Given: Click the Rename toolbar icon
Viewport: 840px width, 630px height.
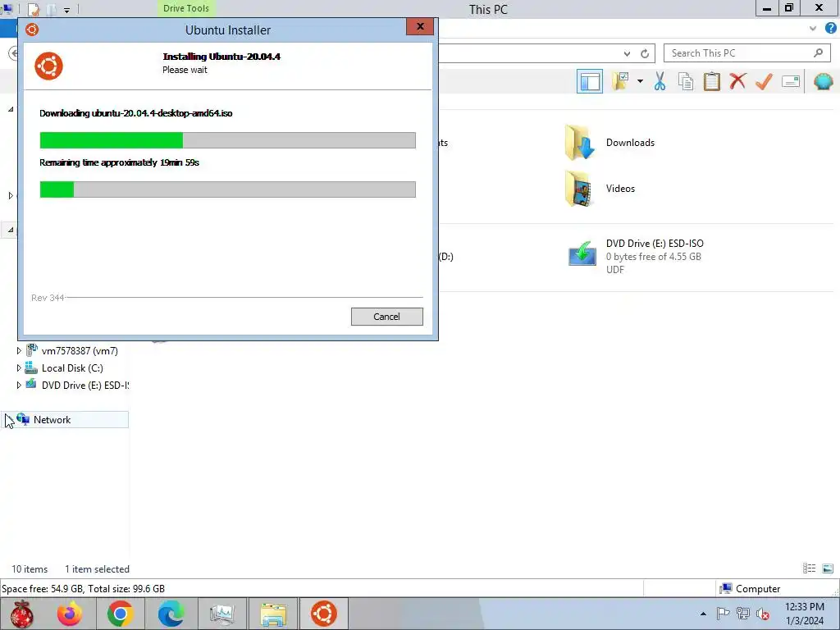Looking at the screenshot, I should point(791,81).
